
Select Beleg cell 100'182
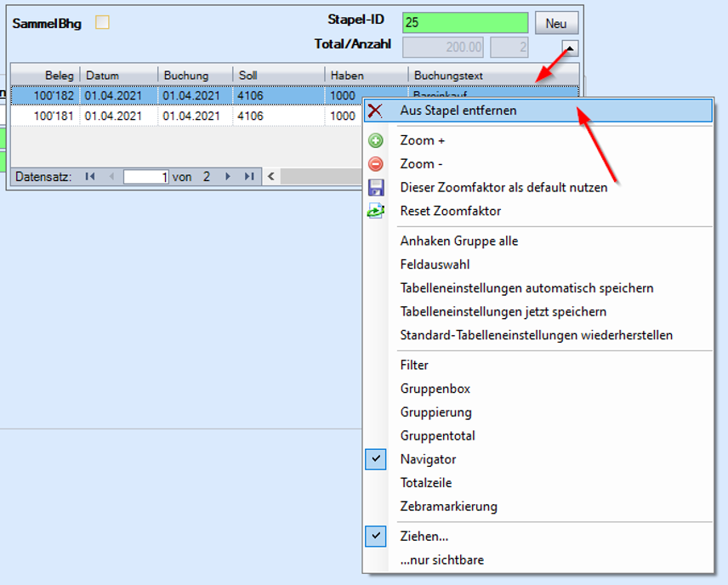click(46, 95)
